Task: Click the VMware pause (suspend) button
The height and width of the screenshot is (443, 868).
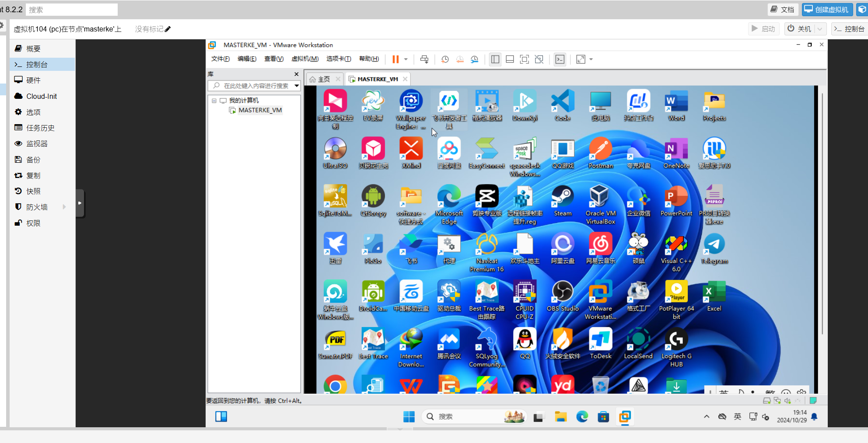Action: click(395, 59)
